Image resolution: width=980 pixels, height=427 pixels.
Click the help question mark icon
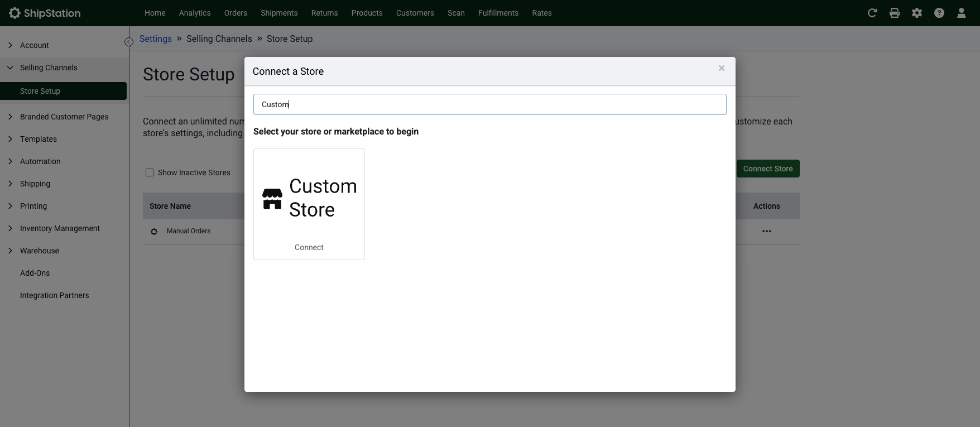tap(939, 13)
